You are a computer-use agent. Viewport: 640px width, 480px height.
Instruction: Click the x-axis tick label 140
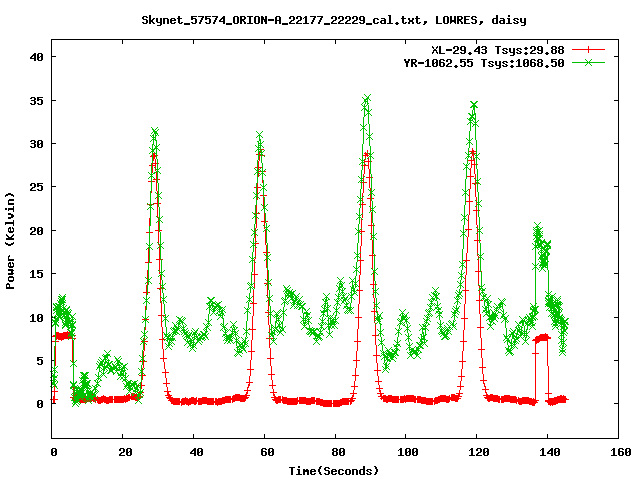point(550,452)
